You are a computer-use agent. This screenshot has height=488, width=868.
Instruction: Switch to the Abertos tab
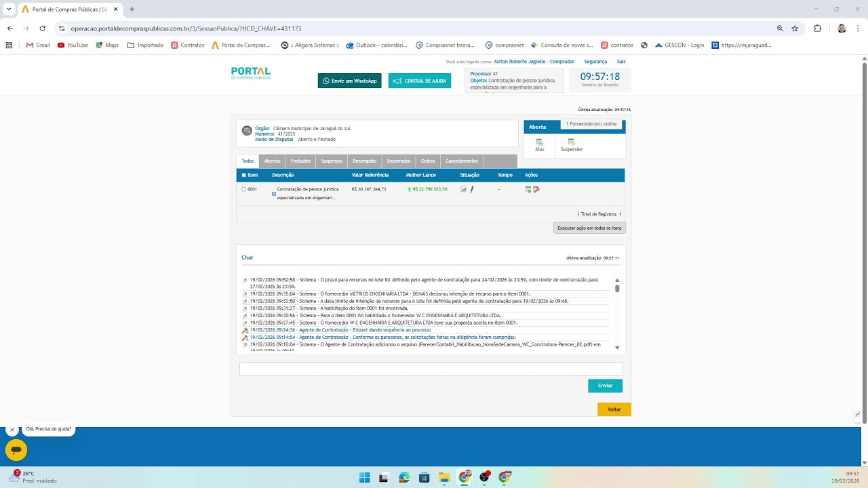click(272, 161)
